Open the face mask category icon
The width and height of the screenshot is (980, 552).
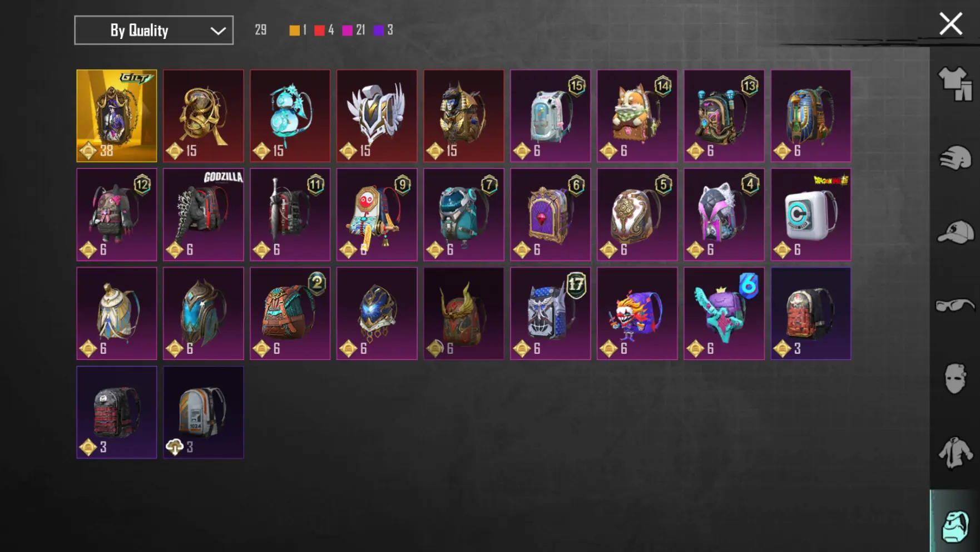point(955,379)
